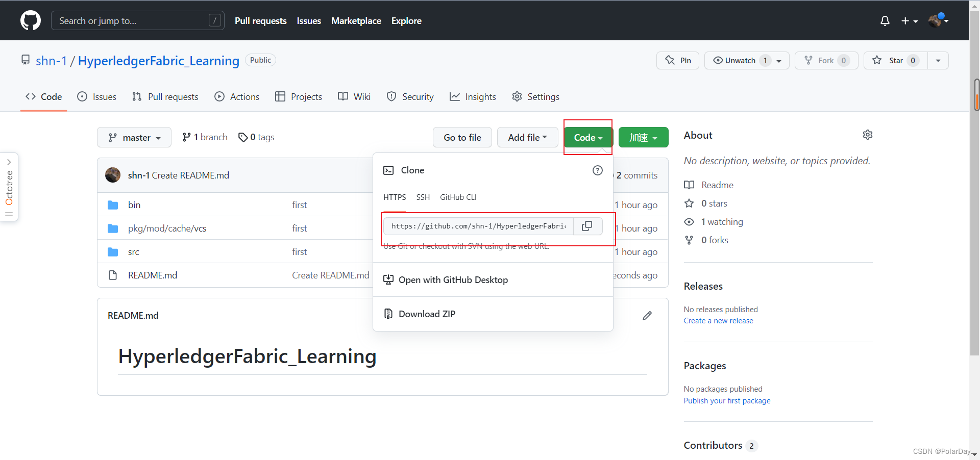Select Download ZIP

coord(427,314)
